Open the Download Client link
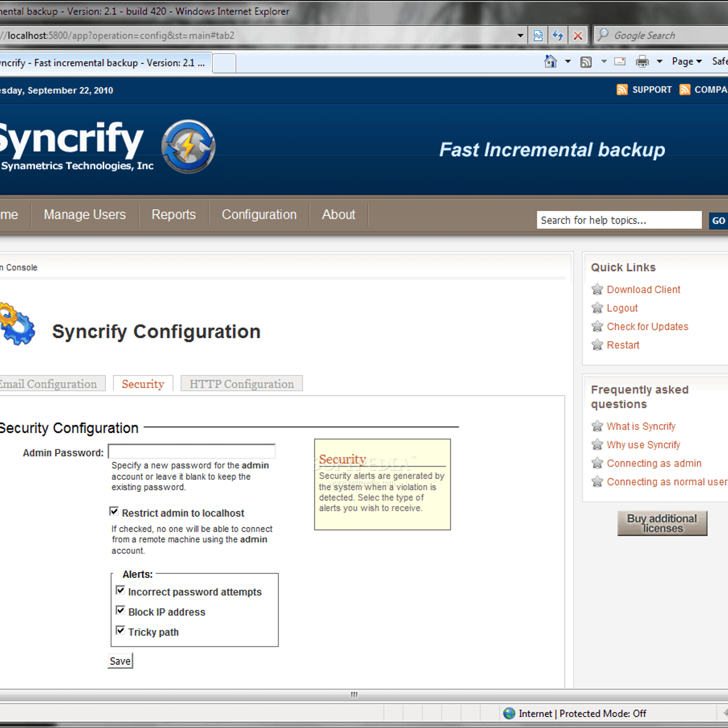The image size is (728, 728). pos(643,289)
